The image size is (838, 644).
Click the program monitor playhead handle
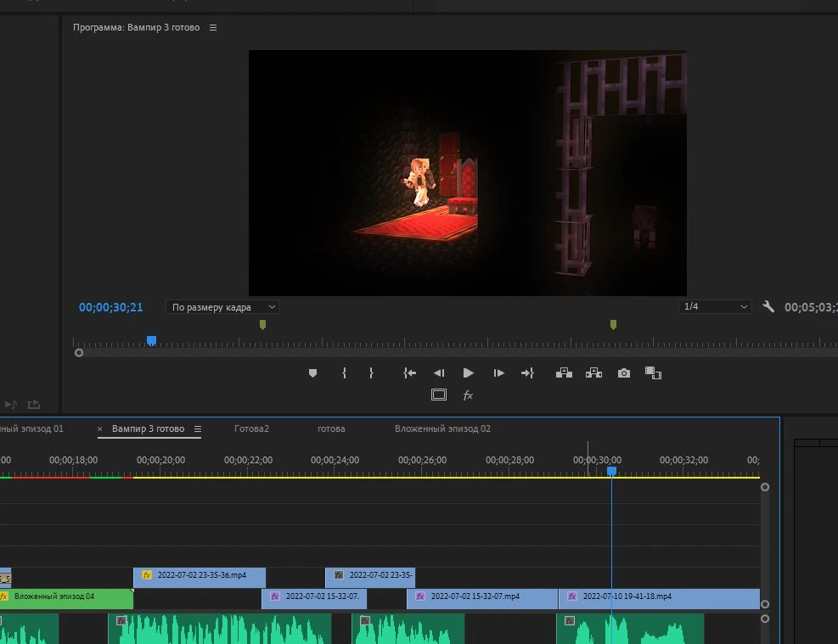pyautogui.click(x=151, y=341)
